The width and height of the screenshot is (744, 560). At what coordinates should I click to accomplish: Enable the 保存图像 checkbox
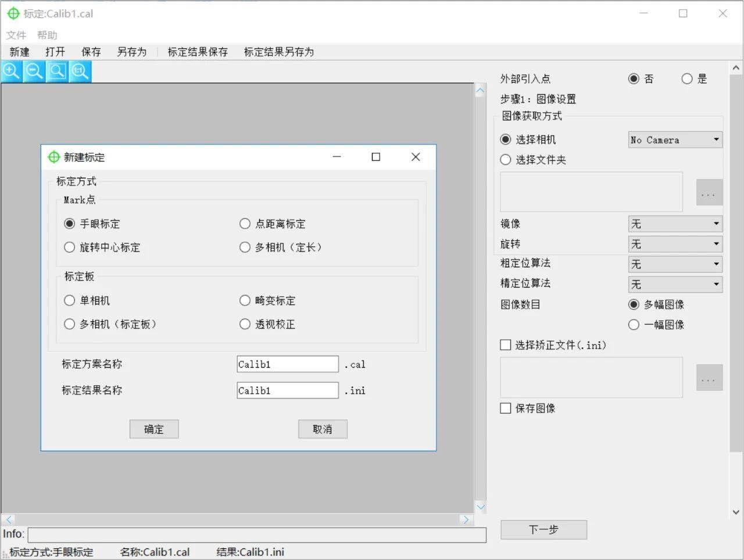click(506, 408)
